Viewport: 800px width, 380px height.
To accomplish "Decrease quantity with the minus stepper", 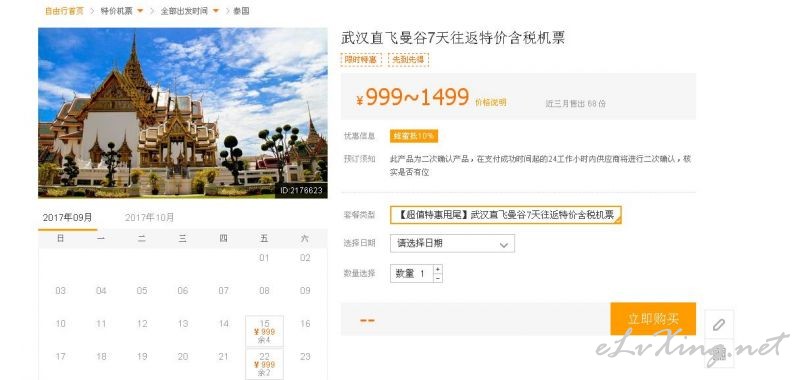I will [x=438, y=278].
